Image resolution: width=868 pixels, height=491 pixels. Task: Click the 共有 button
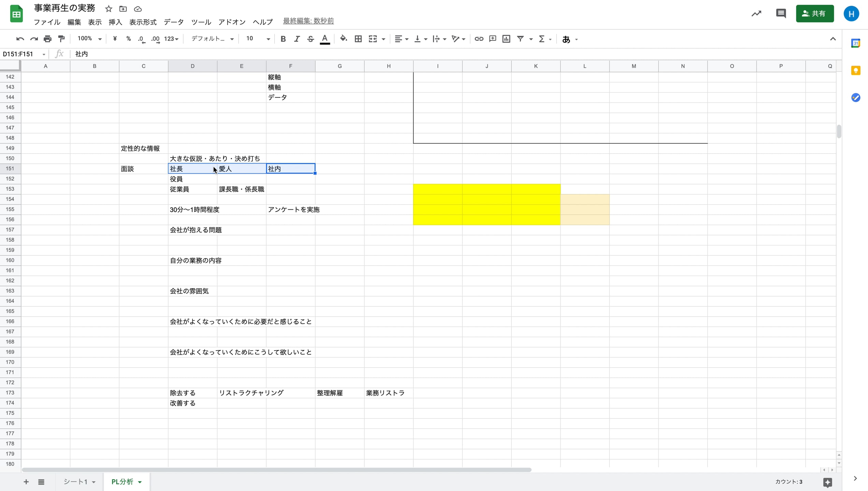click(x=815, y=14)
